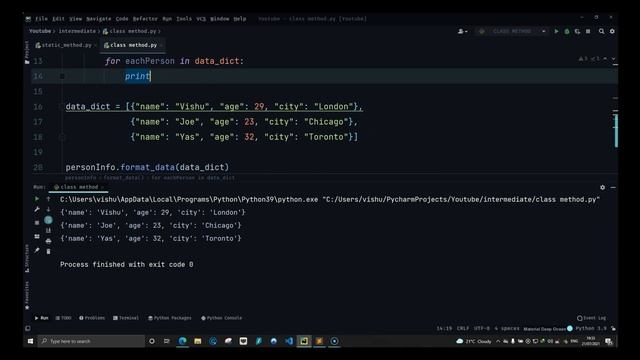Toggle tool window bars bottom-left icon

tap(27, 328)
